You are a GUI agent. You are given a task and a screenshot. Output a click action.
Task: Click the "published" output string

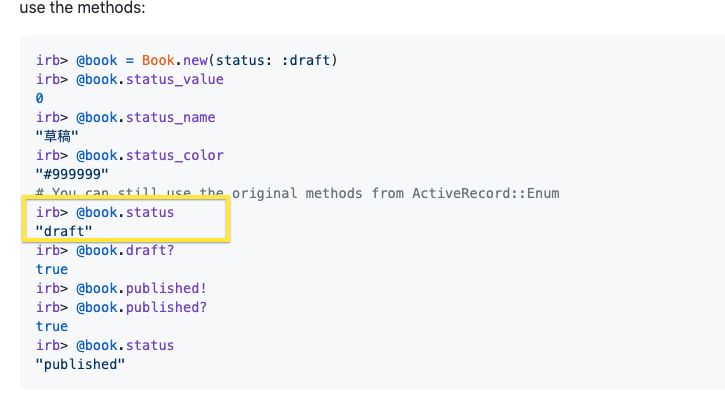click(x=80, y=364)
